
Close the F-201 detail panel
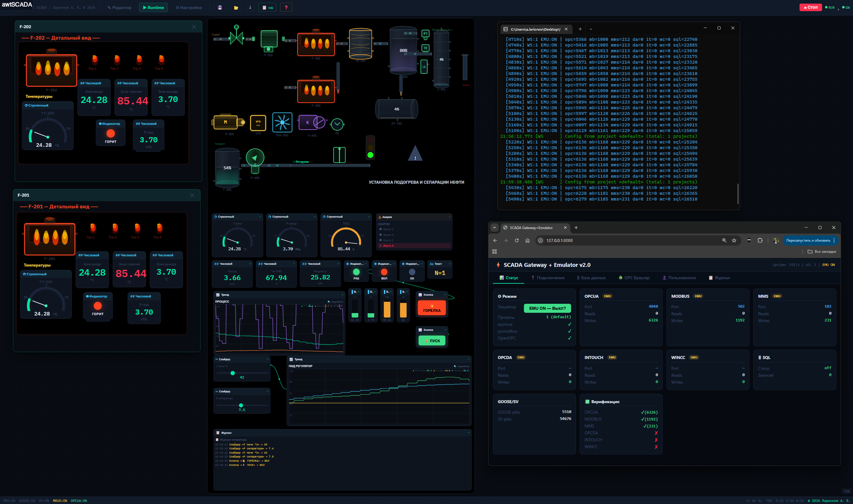pos(192,195)
